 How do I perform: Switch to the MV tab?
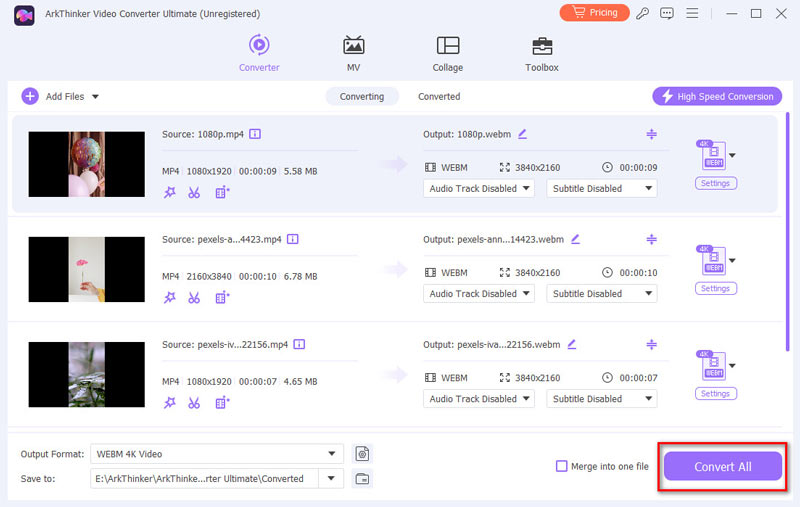(x=353, y=53)
